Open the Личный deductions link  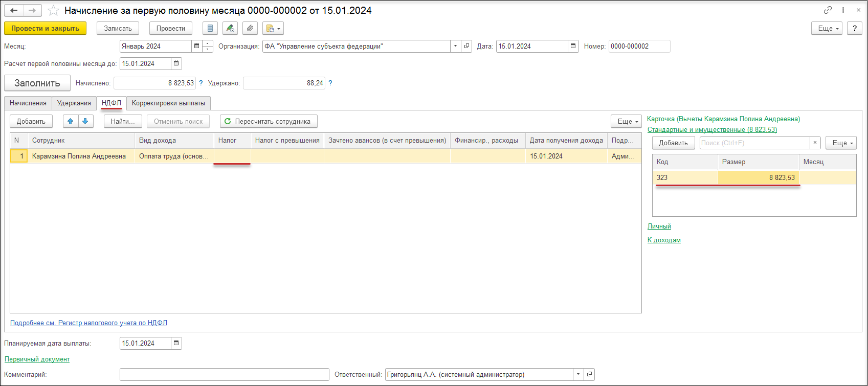coord(659,226)
